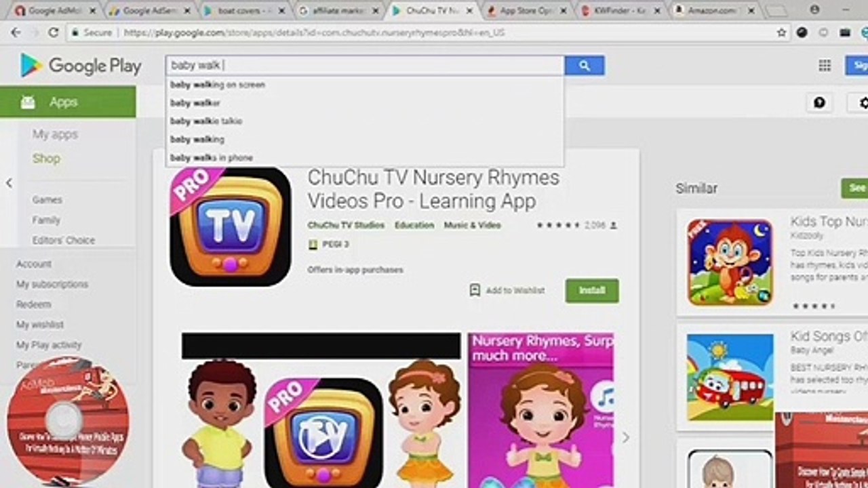
Task: Click the browser forward arrow
Action: (35, 33)
